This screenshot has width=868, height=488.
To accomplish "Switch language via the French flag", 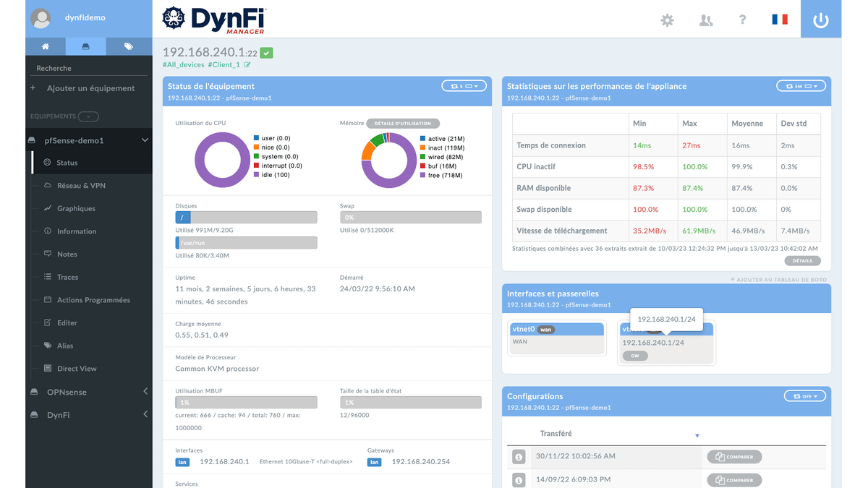I will click(x=780, y=20).
